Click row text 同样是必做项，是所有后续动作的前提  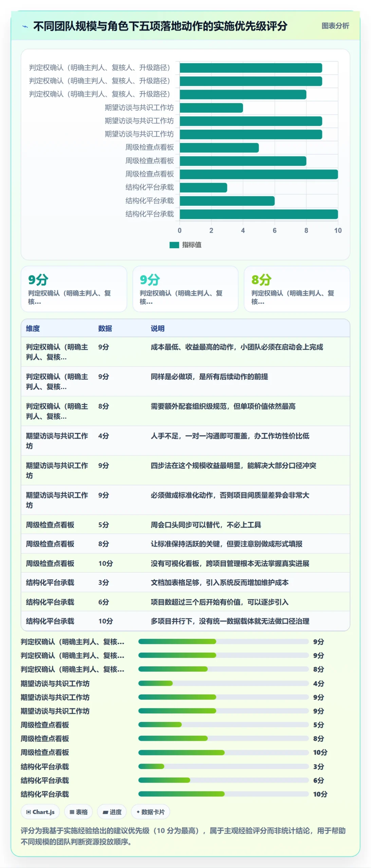209,377
